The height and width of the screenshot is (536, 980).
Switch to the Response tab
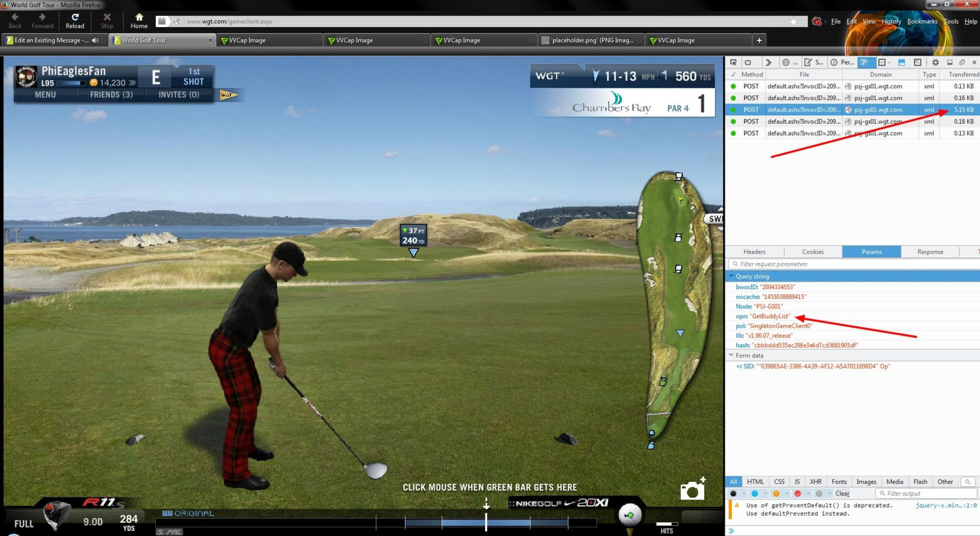(x=930, y=252)
